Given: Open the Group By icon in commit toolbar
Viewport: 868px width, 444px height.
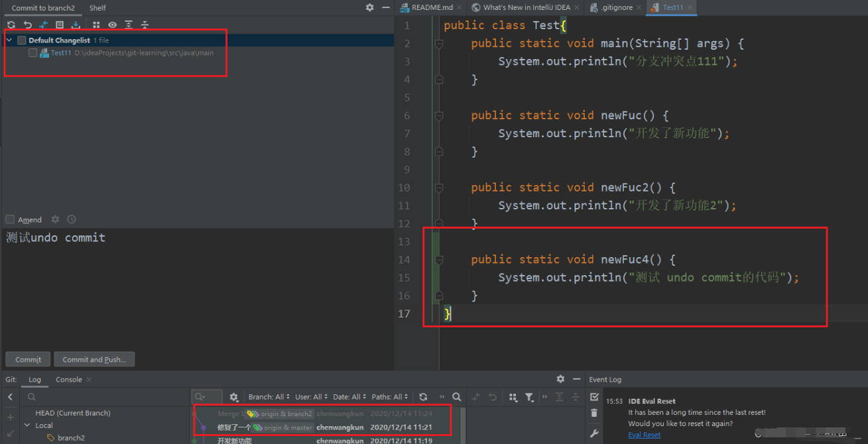Looking at the screenshot, I should pyautogui.click(x=96, y=25).
